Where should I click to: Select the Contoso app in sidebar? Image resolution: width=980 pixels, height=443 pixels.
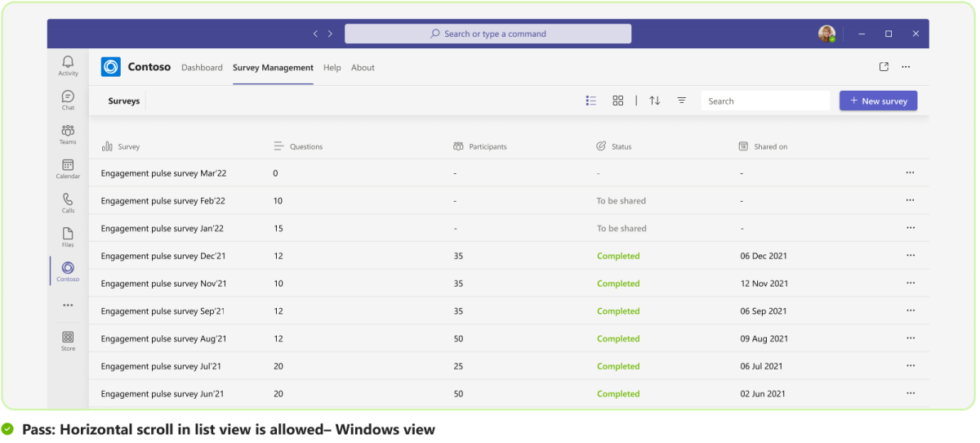(68, 271)
